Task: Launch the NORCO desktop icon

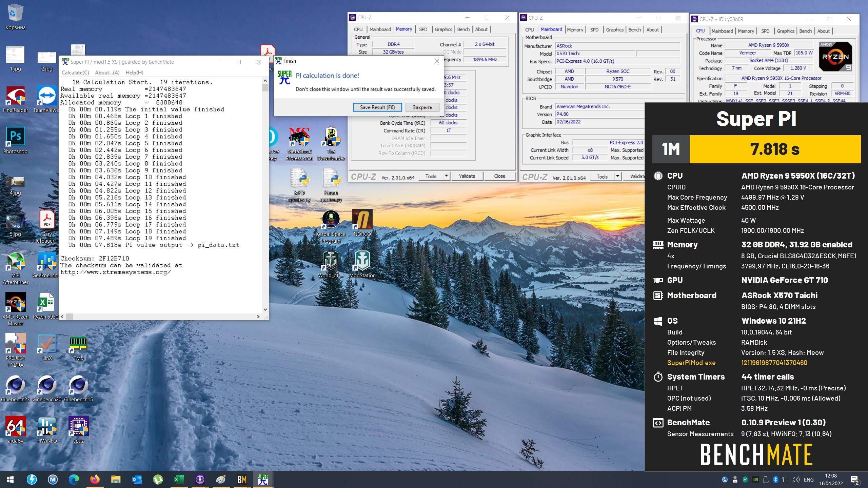Action: [362, 224]
